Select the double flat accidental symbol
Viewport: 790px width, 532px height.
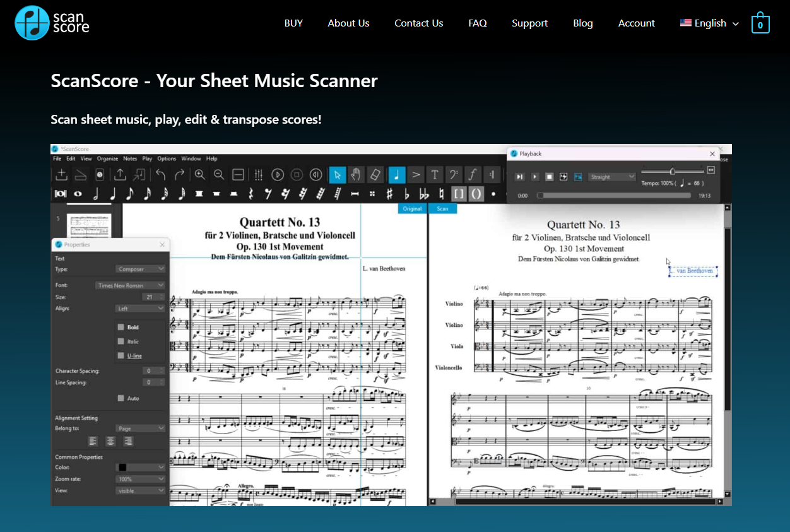point(424,194)
